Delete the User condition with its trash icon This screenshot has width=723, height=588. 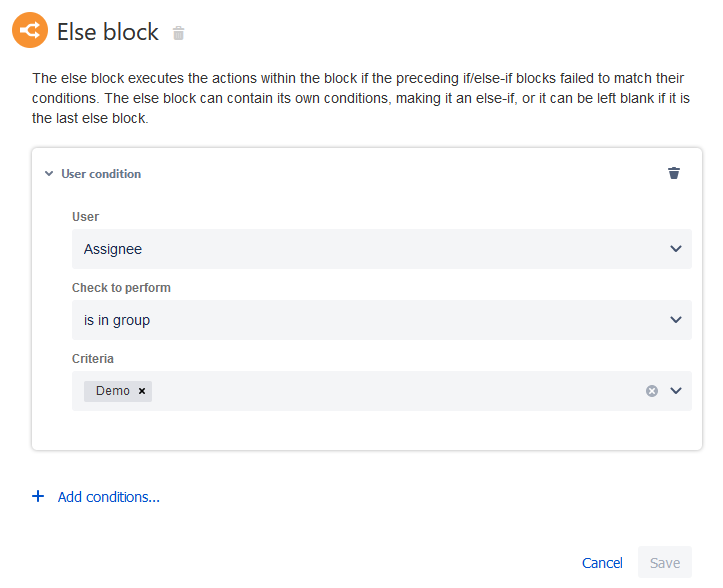(674, 173)
